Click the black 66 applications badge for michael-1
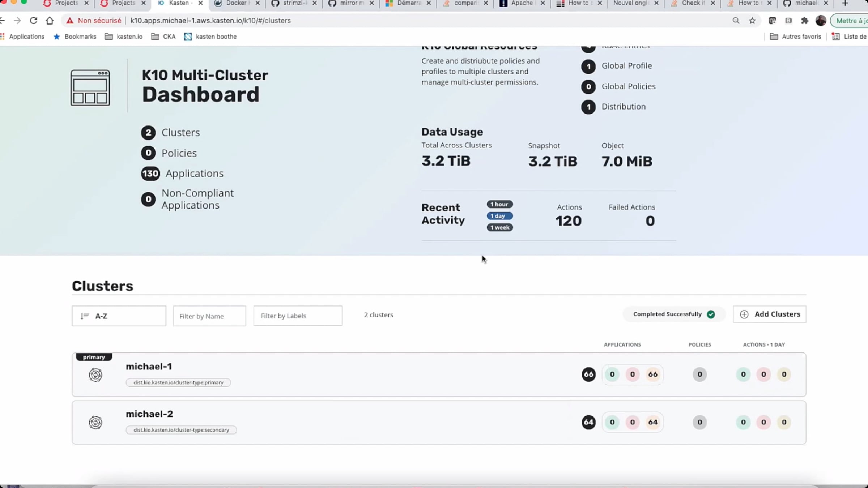Screen dimensions: 868x488 [588, 374]
